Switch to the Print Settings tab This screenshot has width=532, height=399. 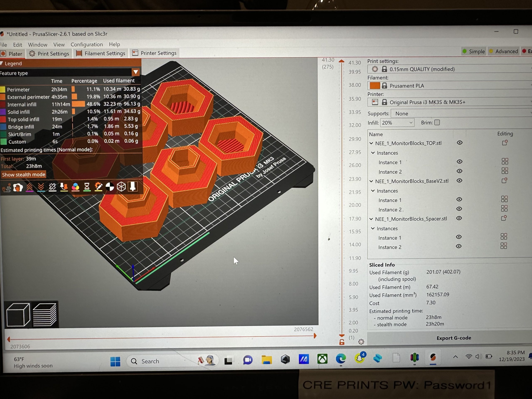coord(49,54)
